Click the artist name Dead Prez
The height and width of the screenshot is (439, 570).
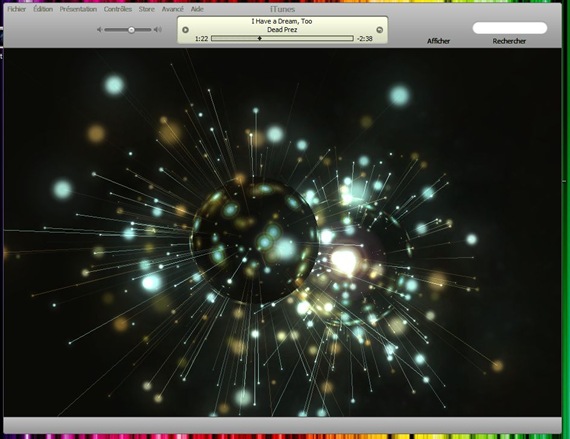coord(282,30)
